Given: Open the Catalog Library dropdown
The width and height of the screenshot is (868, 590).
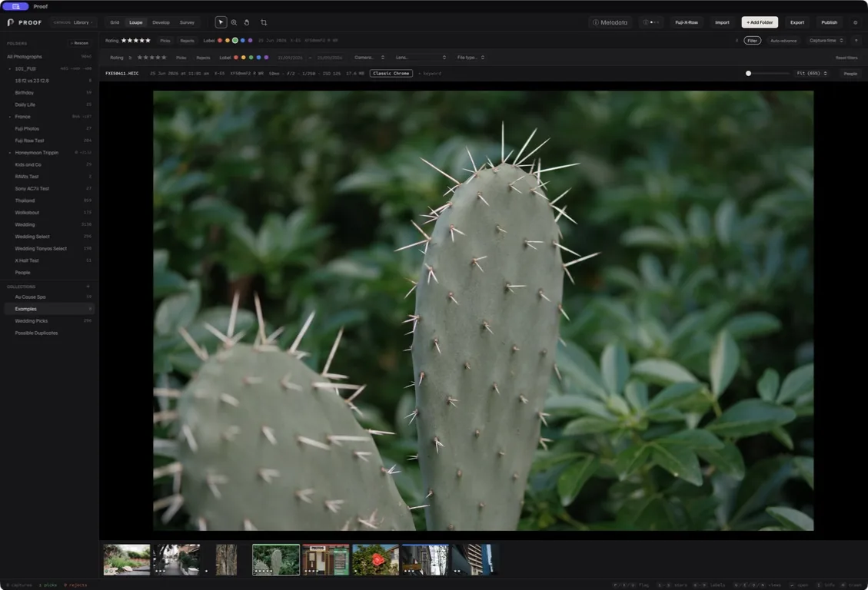Looking at the screenshot, I should 74,23.
